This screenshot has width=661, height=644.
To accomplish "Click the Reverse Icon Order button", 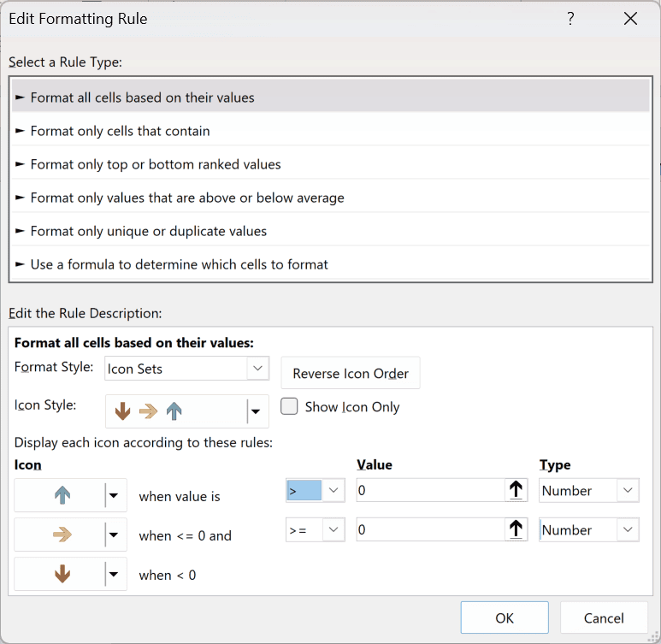I will click(351, 373).
